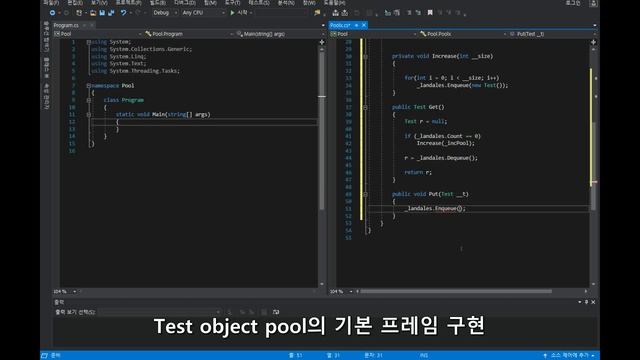Switch to the Program.cs tab
640x360 pixels.
(66, 25)
